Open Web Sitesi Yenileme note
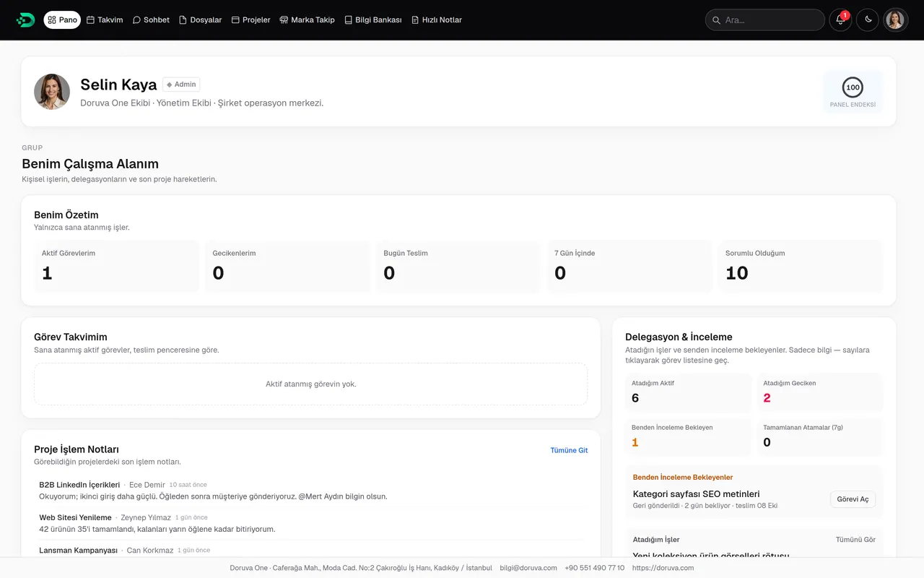The image size is (924, 578). click(75, 517)
